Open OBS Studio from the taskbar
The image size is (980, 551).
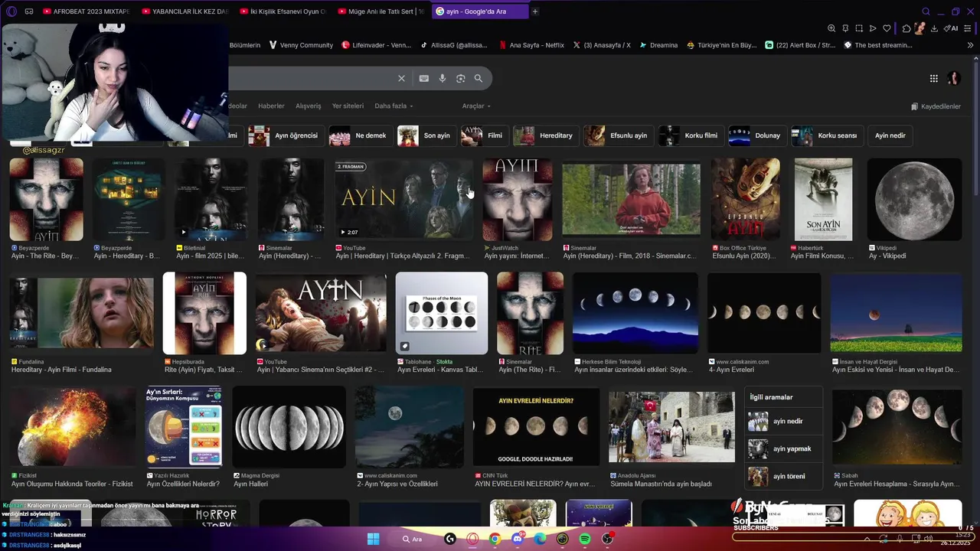pyautogui.click(x=607, y=539)
